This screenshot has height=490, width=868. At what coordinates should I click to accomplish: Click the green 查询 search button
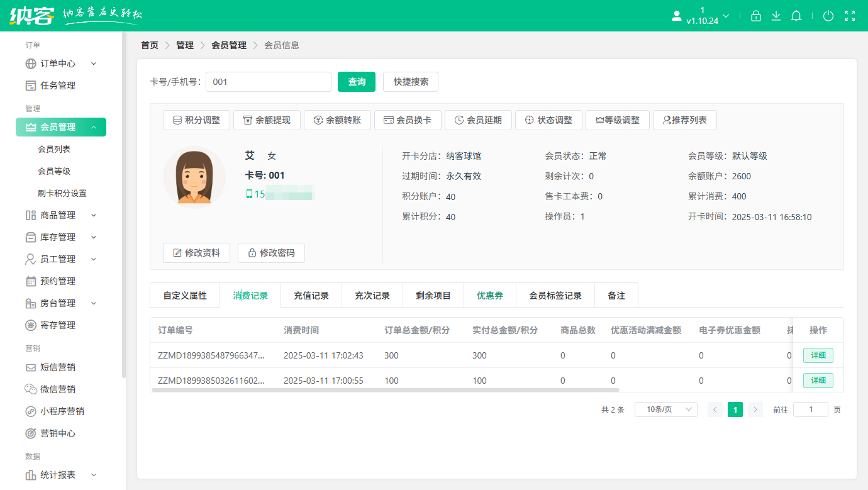click(x=356, y=81)
